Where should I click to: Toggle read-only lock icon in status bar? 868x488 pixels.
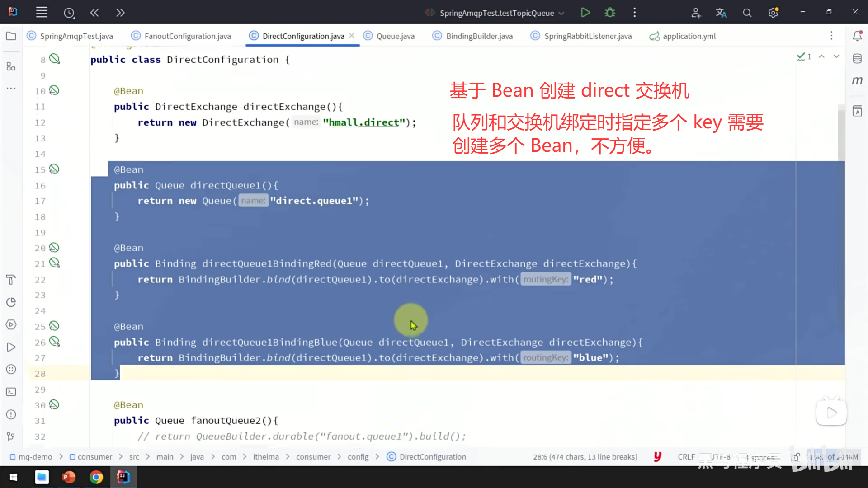796,457
